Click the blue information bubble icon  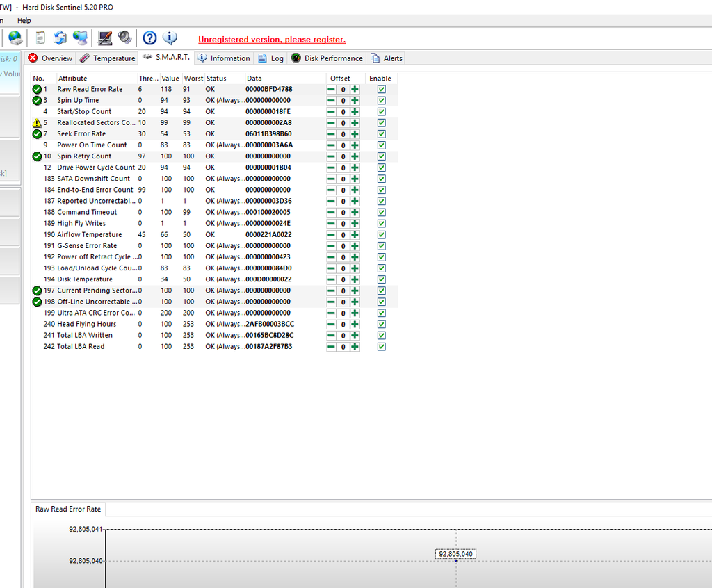pyautogui.click(x=170, y=38)
